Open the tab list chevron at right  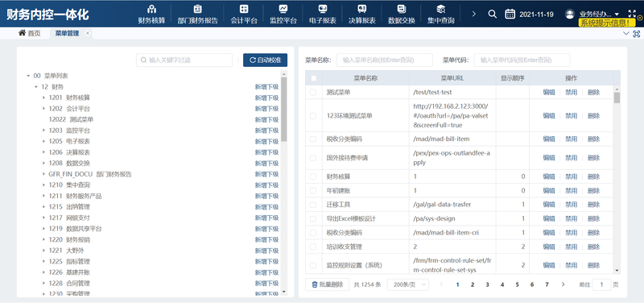(626, 33)
